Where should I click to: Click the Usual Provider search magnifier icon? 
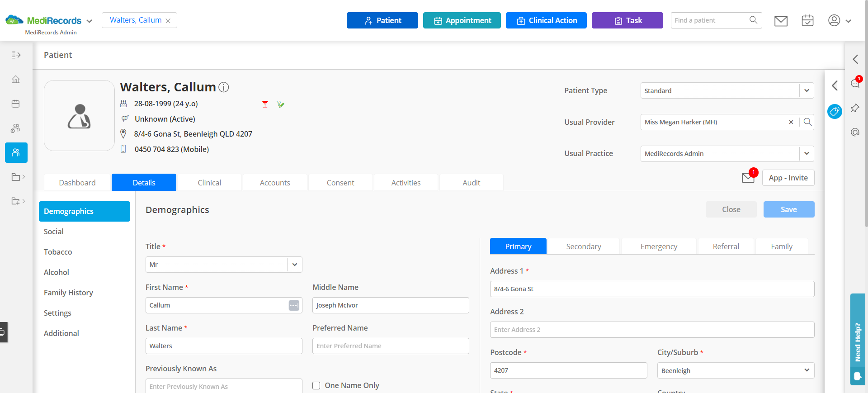(807, 122)
